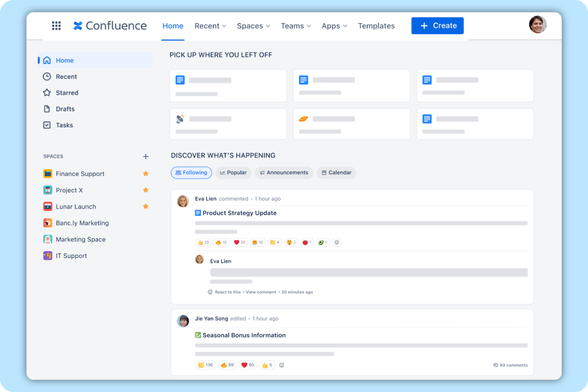Open the View comment link

pyautogui.click(x=261, y=292)
